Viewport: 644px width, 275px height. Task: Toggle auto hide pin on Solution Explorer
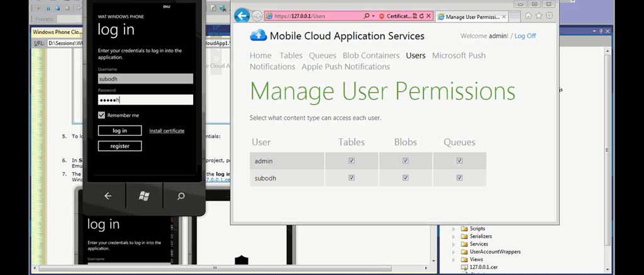(601, 31)
